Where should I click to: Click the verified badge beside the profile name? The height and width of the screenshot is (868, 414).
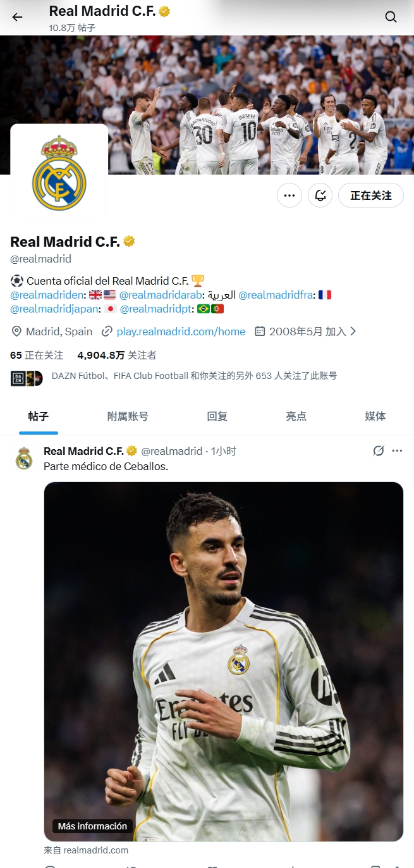(x=129, y=242)
